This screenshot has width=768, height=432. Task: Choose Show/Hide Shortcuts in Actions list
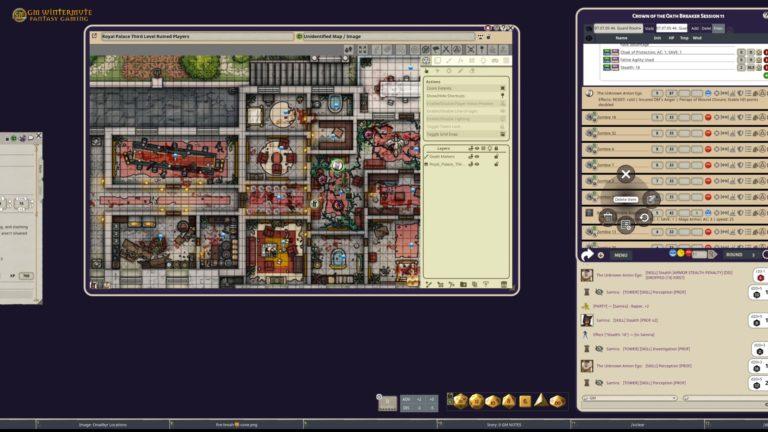[465, 96]
